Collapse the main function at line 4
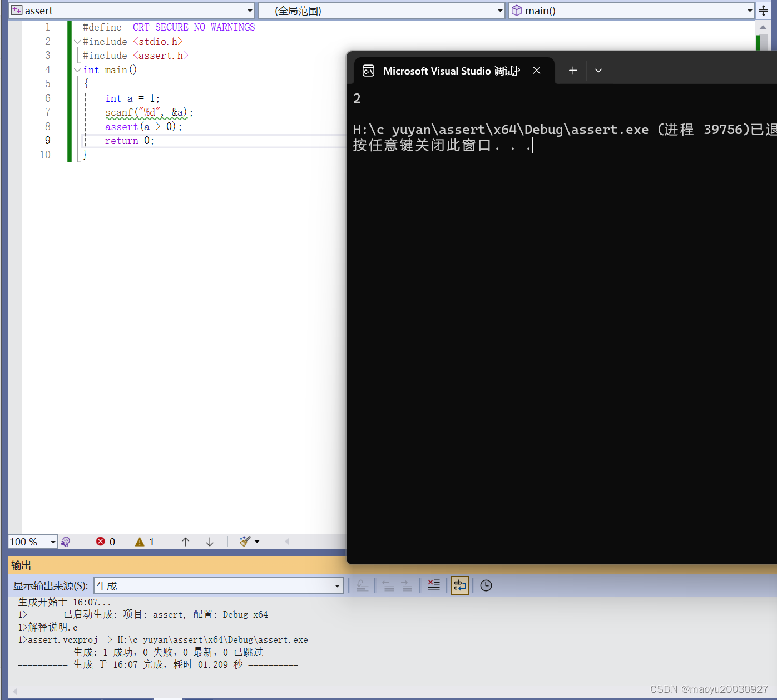 pos(77,69)
